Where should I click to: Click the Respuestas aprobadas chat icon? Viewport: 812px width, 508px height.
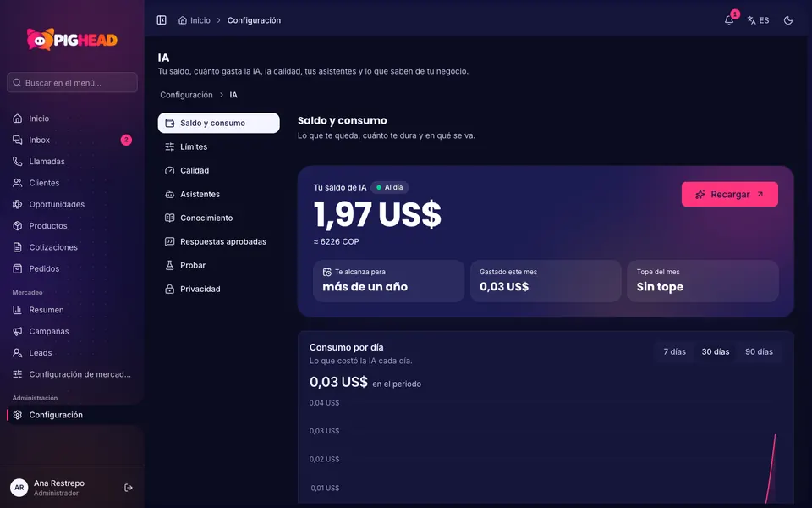(169, 241)
